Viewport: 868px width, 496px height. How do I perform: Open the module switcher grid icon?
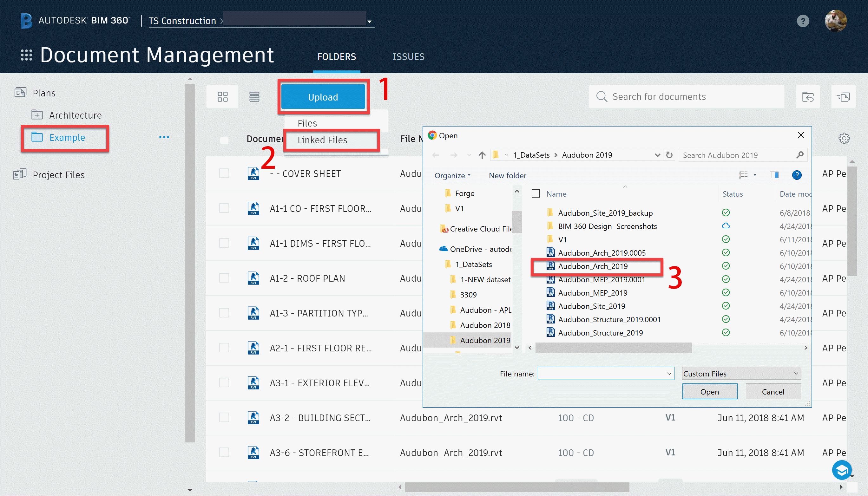click(26, 55)
